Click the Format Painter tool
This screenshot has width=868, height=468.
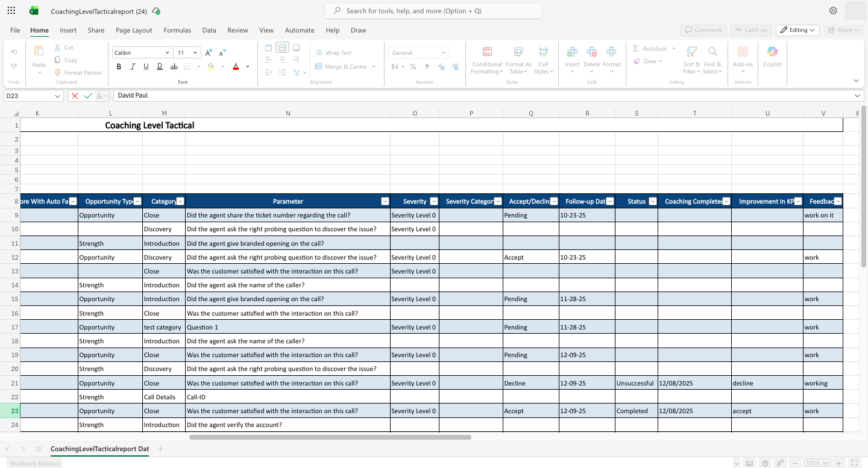coord(78,73)
